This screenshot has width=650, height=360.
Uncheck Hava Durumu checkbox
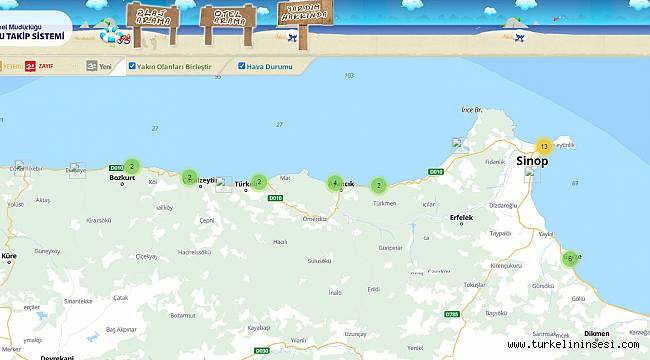[x=242, y=66]
